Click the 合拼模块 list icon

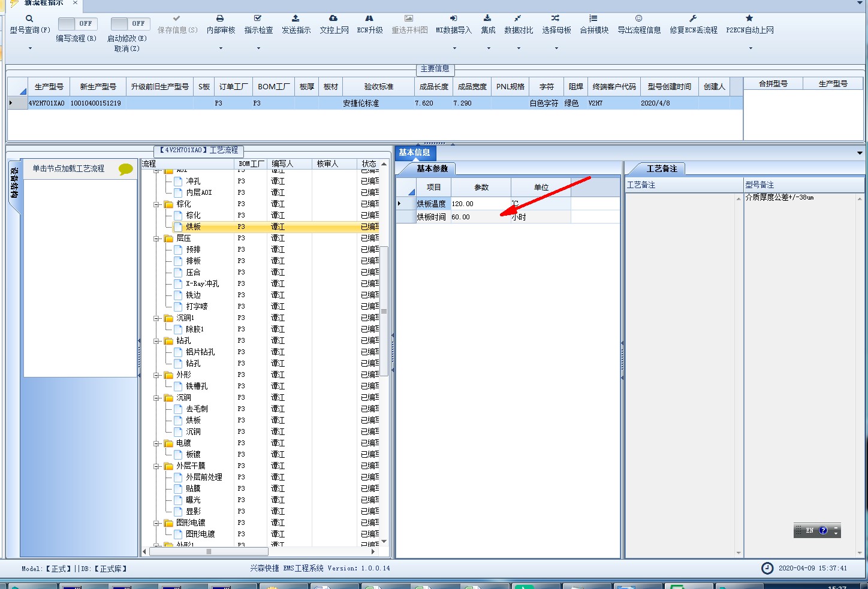(593, 19)
